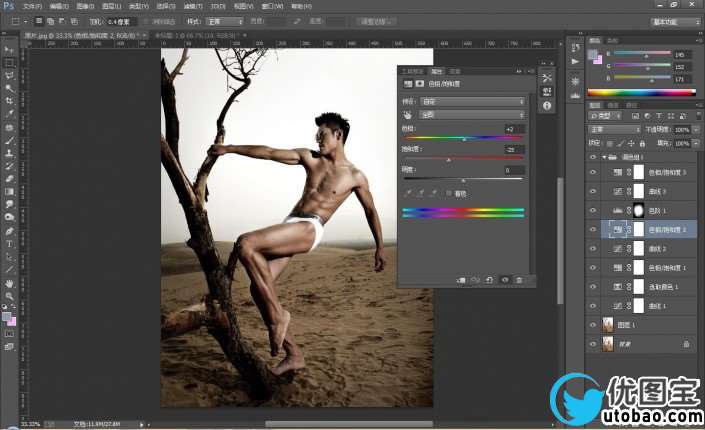Toggle Quick Mask mode icon
705x430 pixels.
click(9, 334)
